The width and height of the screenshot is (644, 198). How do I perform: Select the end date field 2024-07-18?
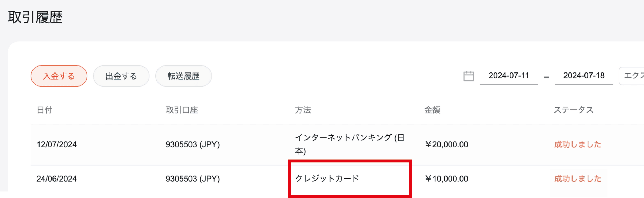pyautogui.click(x=584, y=76)
